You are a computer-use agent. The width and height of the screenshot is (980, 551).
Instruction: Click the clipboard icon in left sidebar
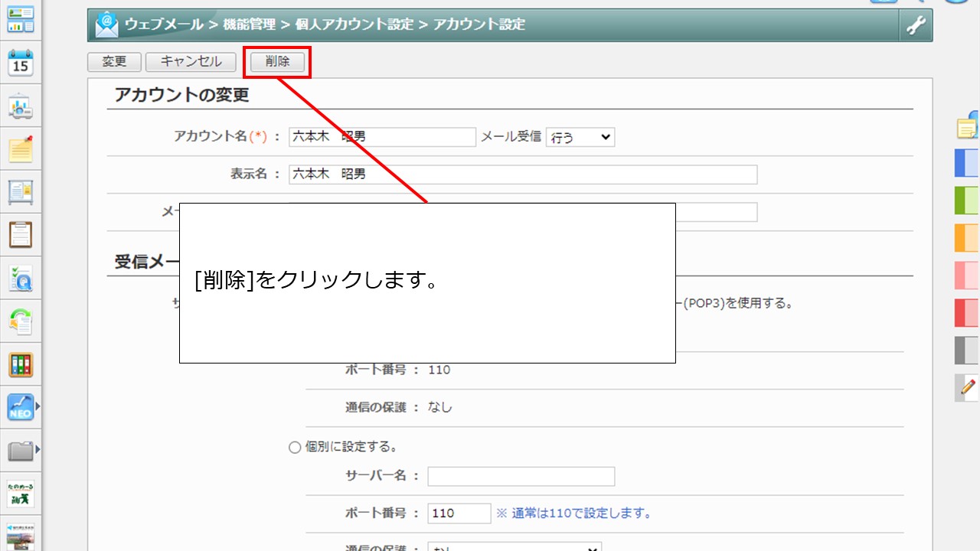click(x=21, y=235)
